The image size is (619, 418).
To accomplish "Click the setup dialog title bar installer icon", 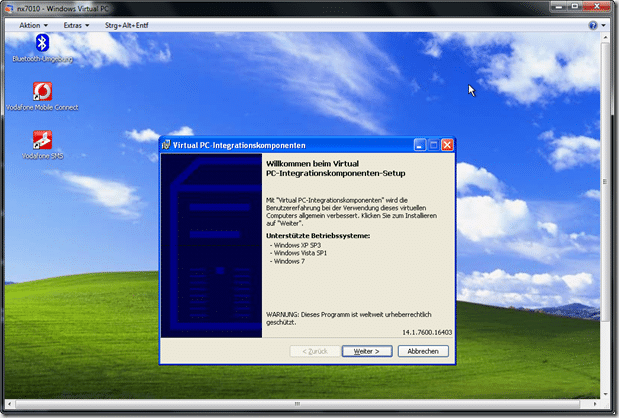I will 166,145.
